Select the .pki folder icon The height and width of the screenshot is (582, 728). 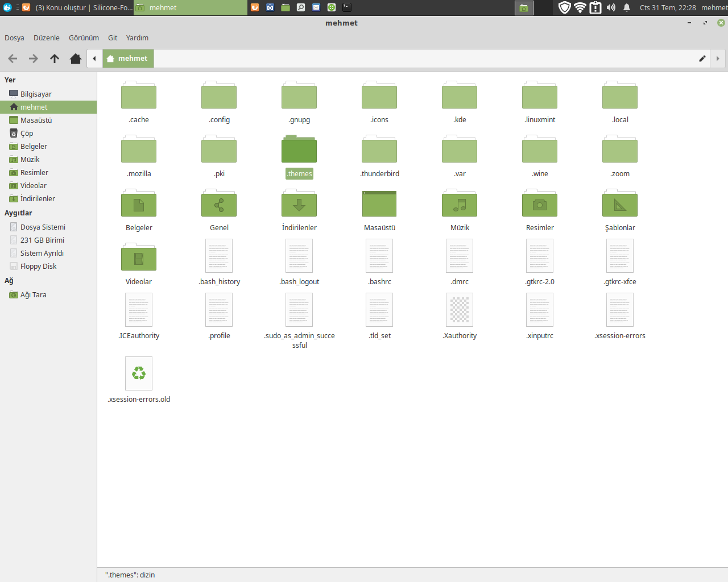[x=219, y=149]
